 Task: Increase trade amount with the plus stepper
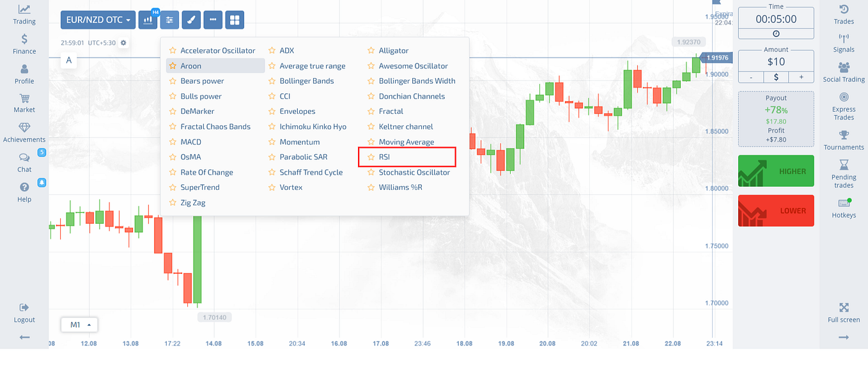pos(800,77)
